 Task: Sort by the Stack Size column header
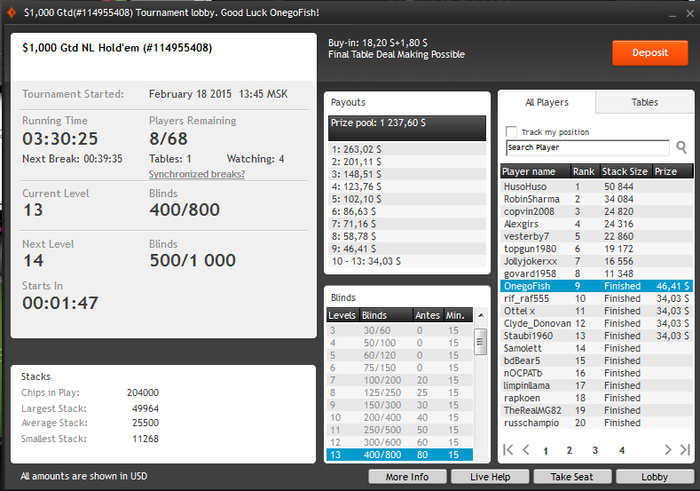(626, 171)
